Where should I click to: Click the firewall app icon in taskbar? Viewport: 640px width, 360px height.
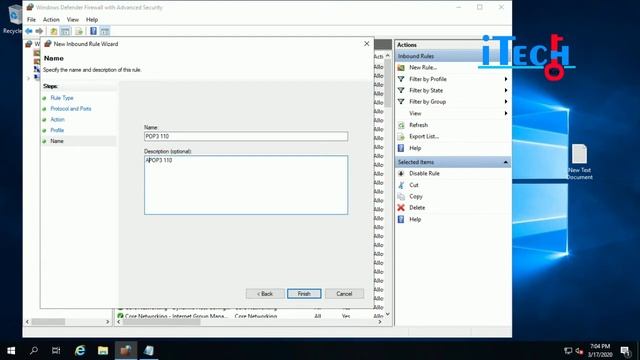126,350
